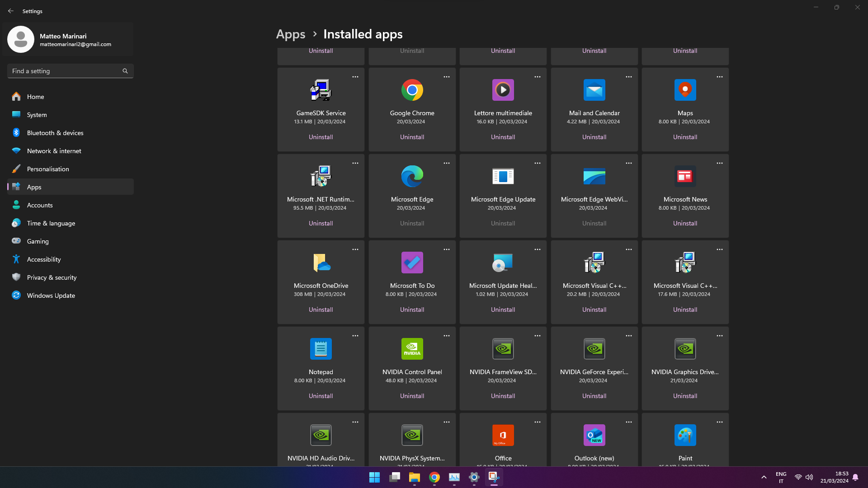Uninstall Microsoft .NET Runtime
The height and width of the screenshot is (488, 868).
click(x=321, y=223)
